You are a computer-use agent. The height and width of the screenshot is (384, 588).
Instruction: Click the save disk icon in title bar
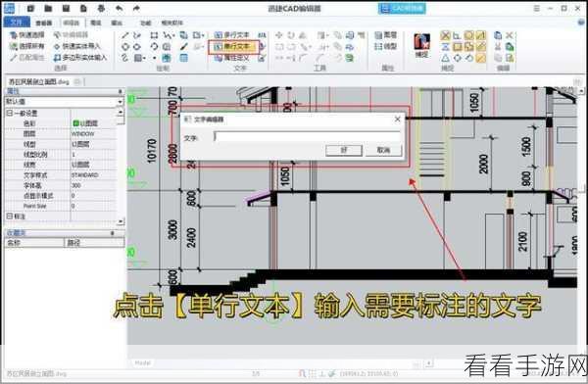[x=66, y=8]
